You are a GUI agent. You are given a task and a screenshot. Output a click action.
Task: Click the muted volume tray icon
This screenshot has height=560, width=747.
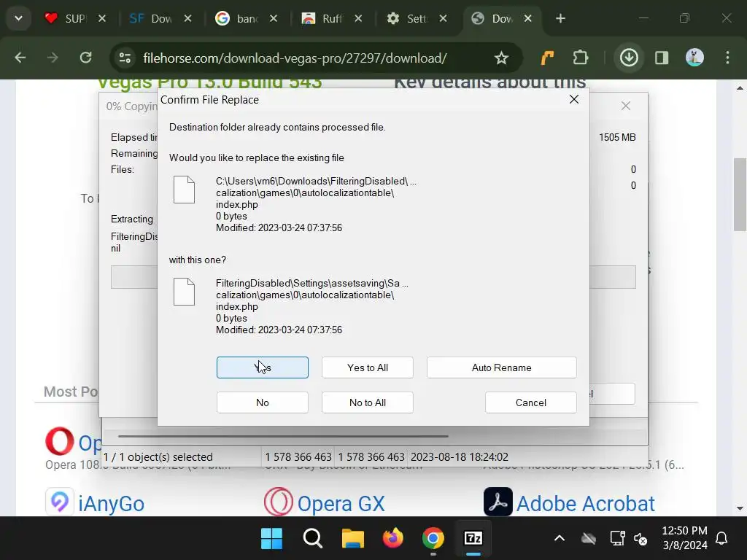(641, 539)
